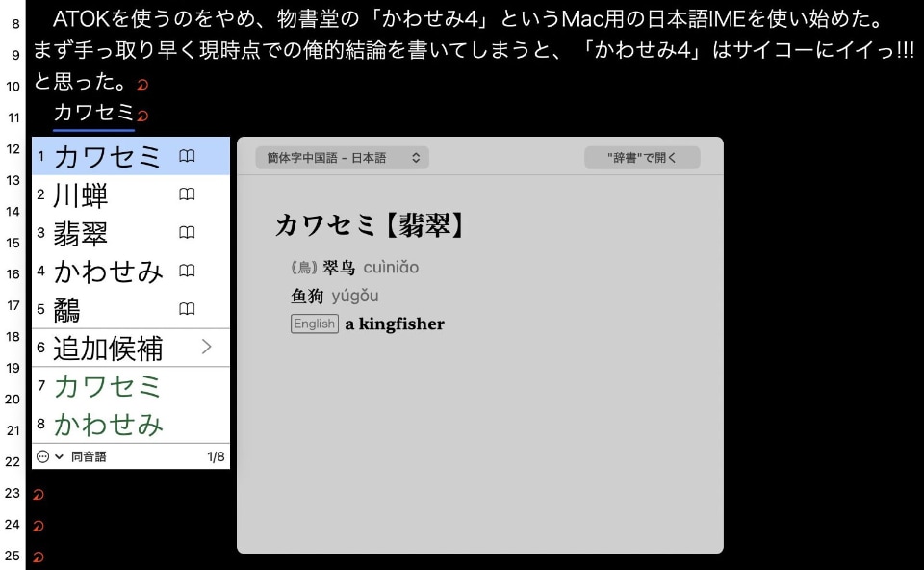Screen dimensions: 924x570
Task: Expand 追加候補 submenu arrow
Action: [206, 348]
